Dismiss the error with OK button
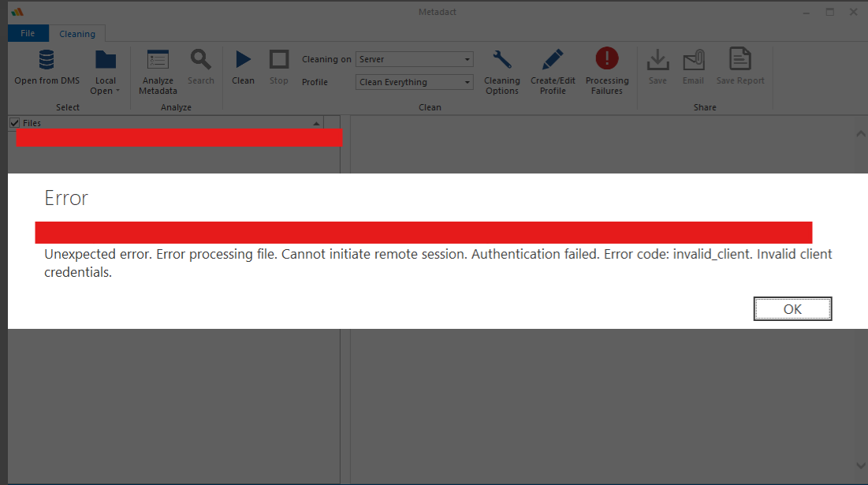Image resolution: width=868 pixels, height=485 pixels. tap(792, 309)
